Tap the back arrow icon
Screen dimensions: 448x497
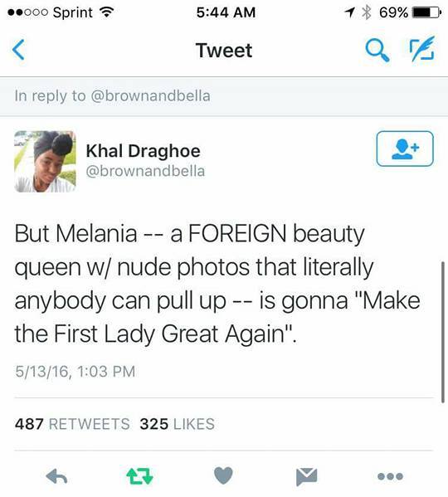[18, 50]
